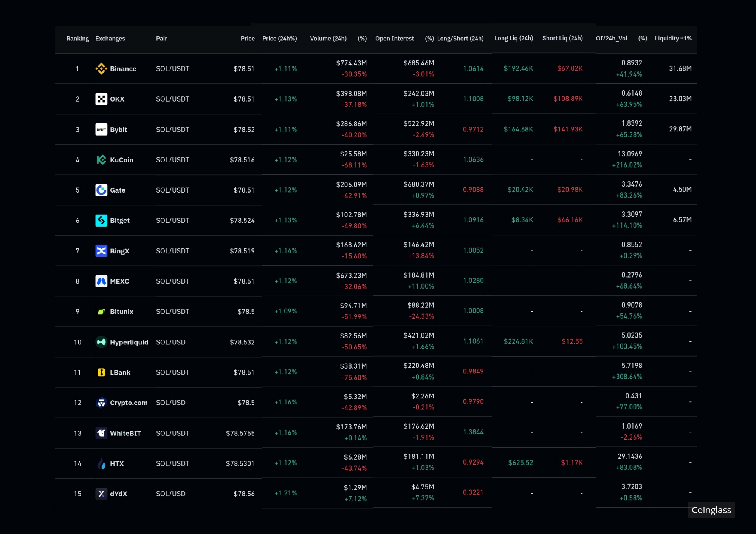Select Gate volume change -42.91%
This screenshot has width=756, height=534.
coord(354,196)
